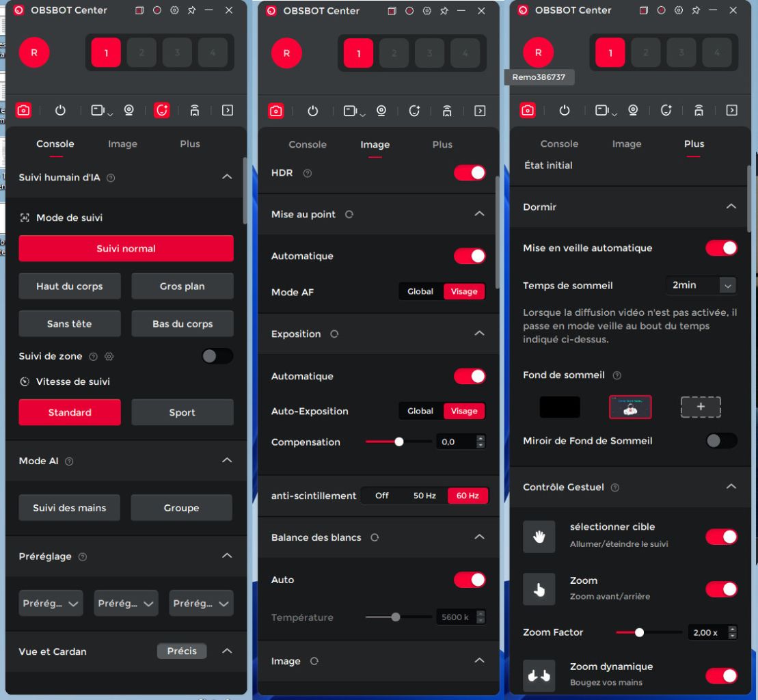The image size is (758, 700).
Task: Add a new sleep background image
Action: pyautogui.click(x=701, y=407)
